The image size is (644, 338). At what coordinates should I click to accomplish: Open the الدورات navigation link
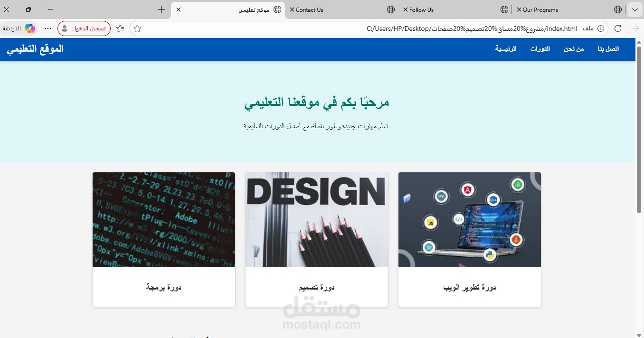[540, 49]
